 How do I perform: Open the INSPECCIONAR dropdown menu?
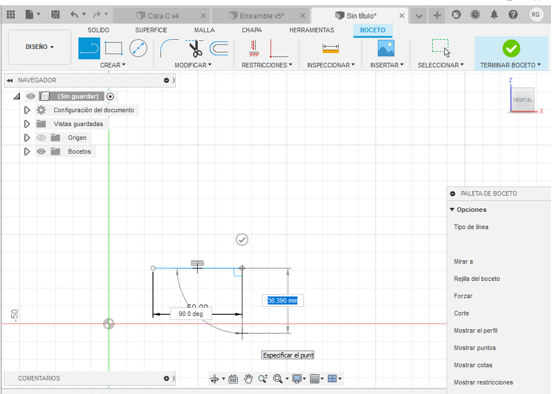[331, 65]
